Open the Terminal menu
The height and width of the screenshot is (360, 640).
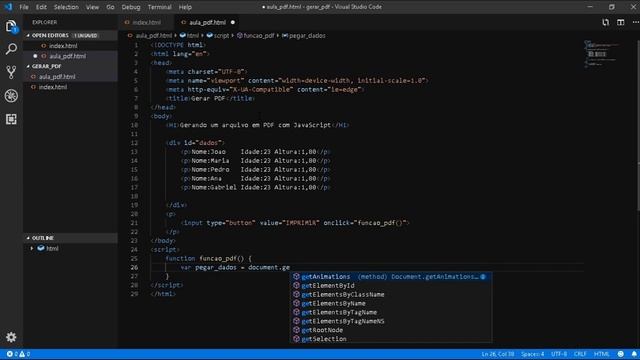160,7
